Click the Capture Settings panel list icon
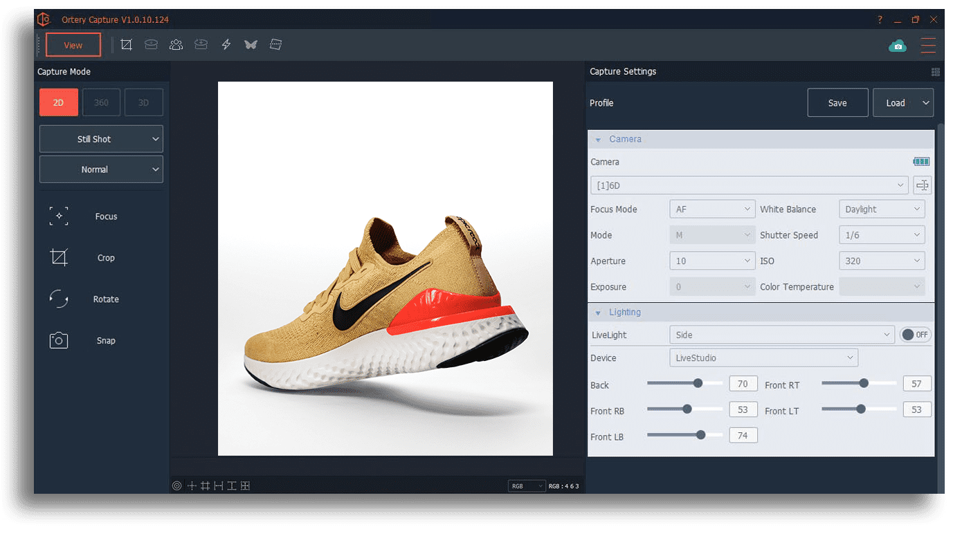Image resolution: width=980 pixels, height=547 pixels. coord(936,72)
